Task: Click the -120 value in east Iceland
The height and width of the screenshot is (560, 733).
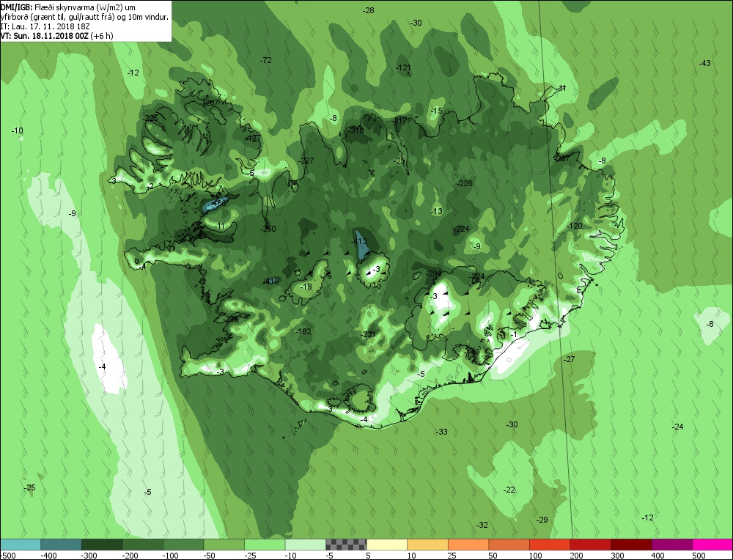Action: pyautogui.click(x=575, y=226)
